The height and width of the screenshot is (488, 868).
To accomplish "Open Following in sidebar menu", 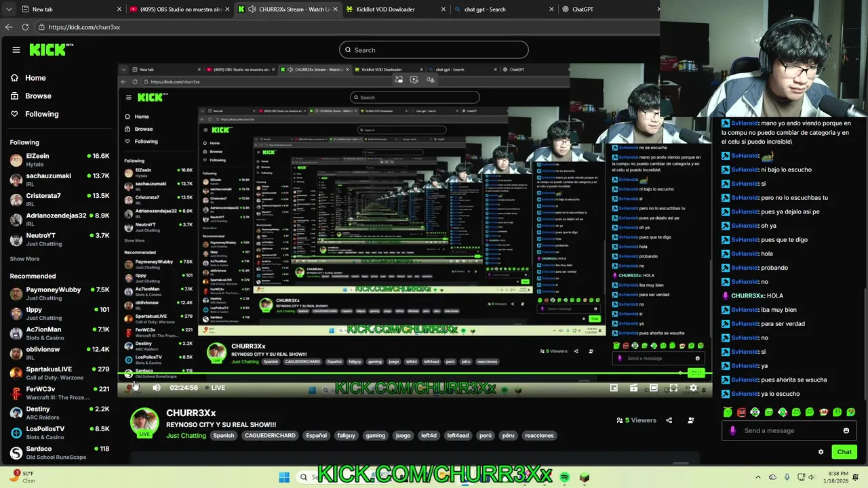I will tap(35, 114).
